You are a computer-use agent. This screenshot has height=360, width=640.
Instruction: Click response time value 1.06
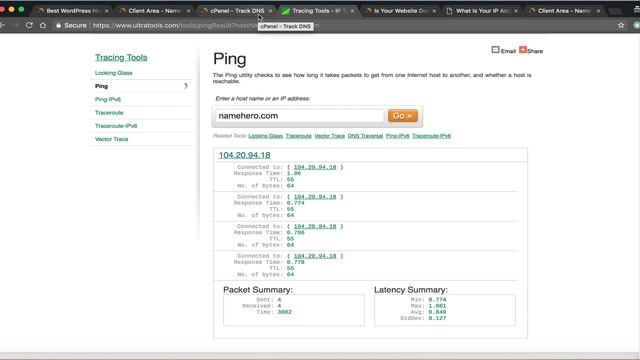[x=294, y=173]
